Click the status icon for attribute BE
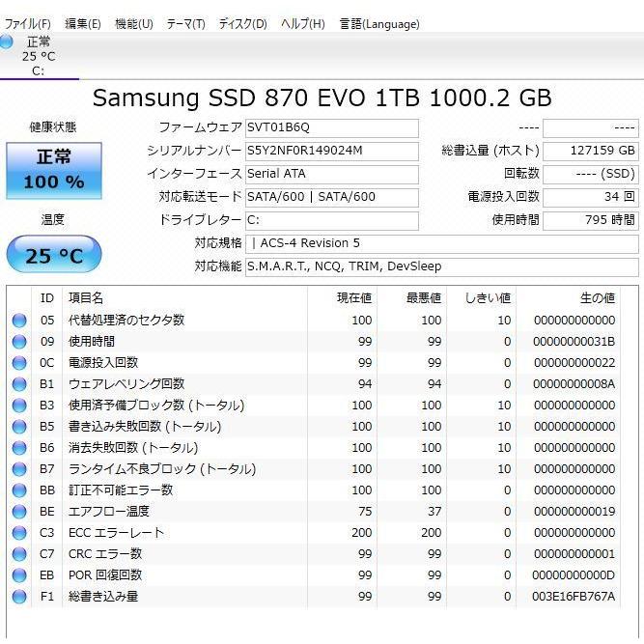The image size is (644, 644). 19,512
